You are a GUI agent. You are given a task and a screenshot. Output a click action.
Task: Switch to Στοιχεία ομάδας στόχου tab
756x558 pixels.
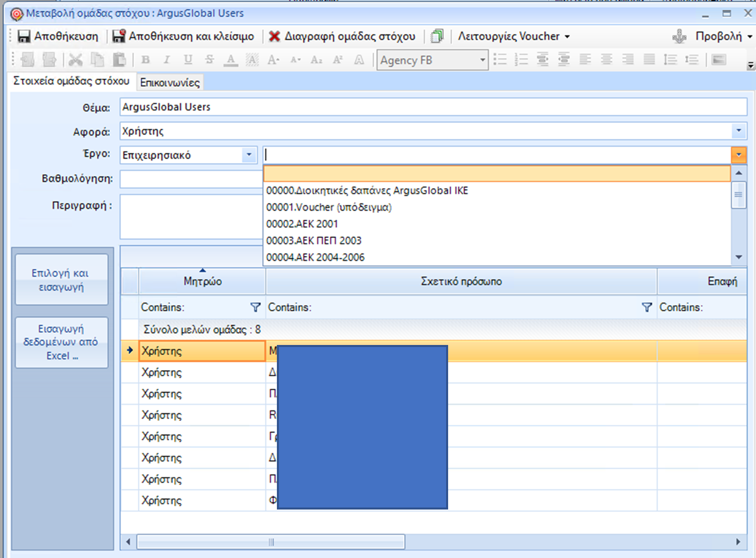[72, 81]
